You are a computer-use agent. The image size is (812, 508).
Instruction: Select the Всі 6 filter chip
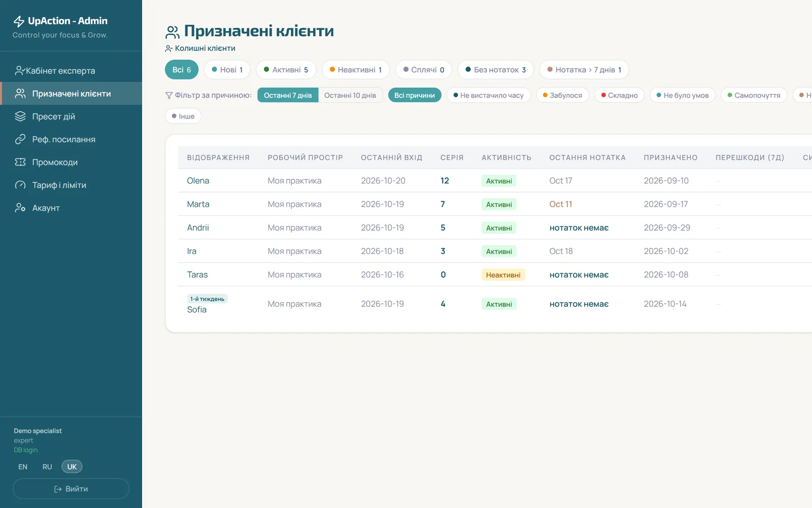pyautogui.click(x=182, y=70)
